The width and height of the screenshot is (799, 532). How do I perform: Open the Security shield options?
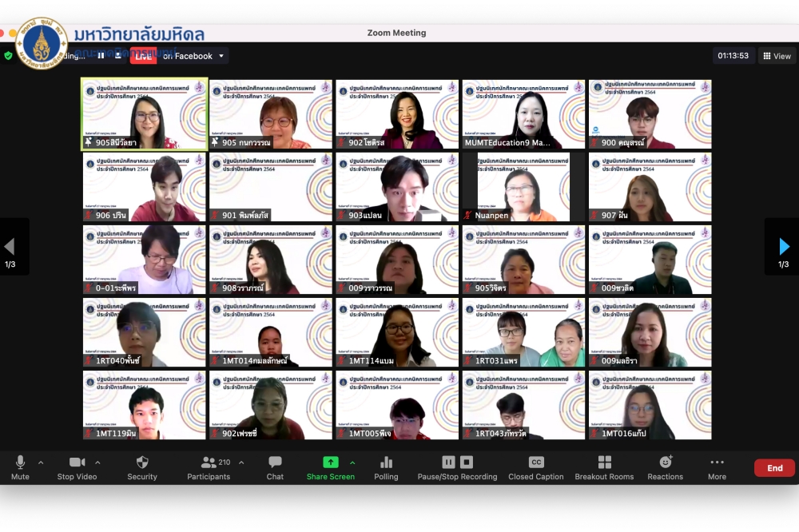pyautogui.click(x=142, y=463)
